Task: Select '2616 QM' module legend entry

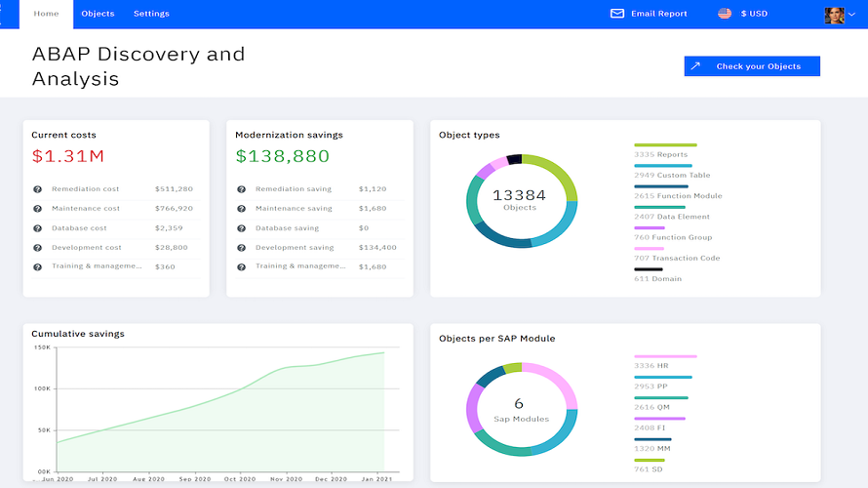Action: 652,407
